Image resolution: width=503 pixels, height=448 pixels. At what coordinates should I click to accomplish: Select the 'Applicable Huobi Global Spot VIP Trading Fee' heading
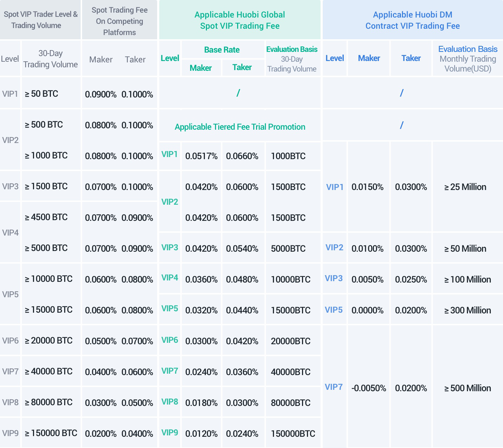point(240,20)
